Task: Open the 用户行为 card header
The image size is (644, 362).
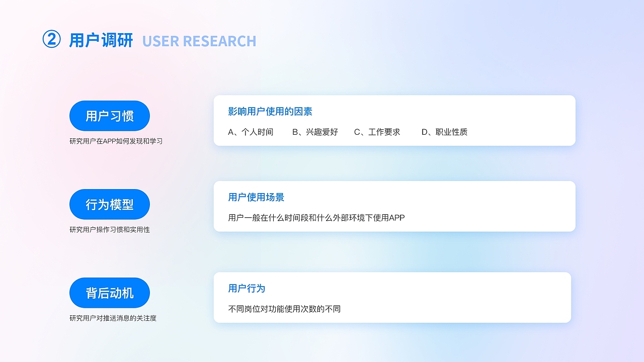Action: 247,289
